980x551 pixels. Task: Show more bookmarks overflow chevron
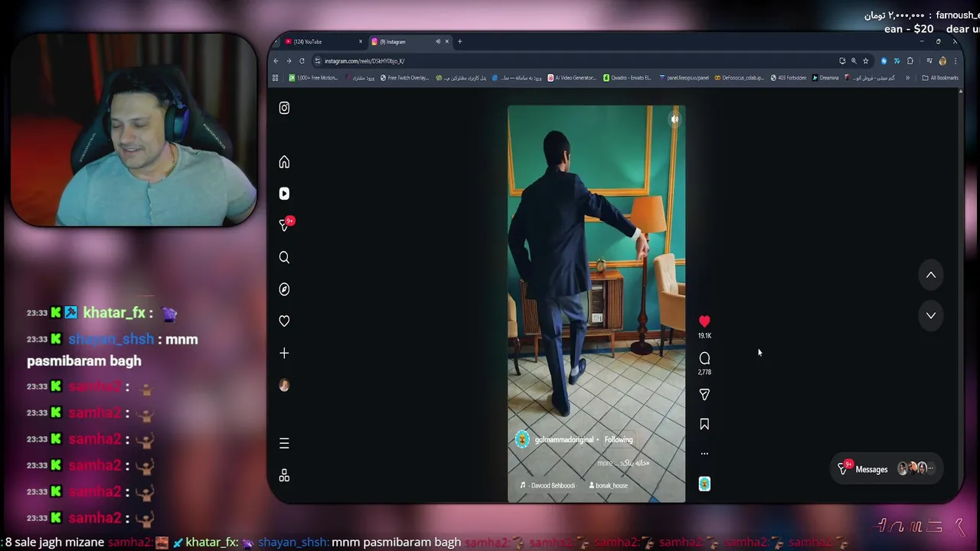coord(908,77)
